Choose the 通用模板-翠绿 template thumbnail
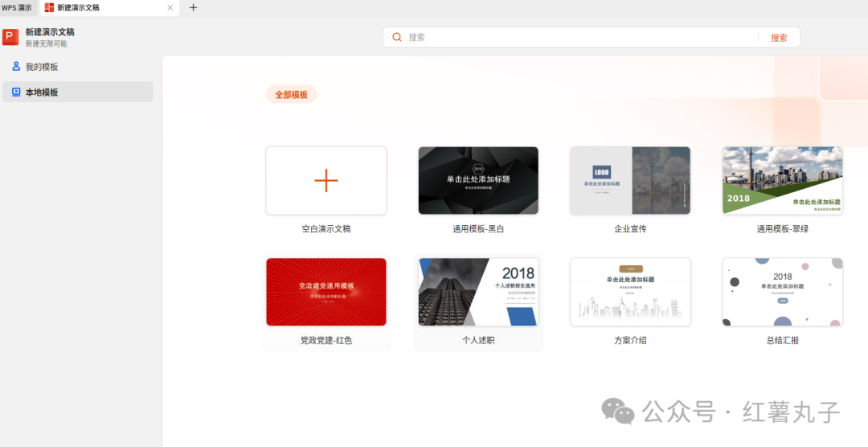 [x=782, y=181]
